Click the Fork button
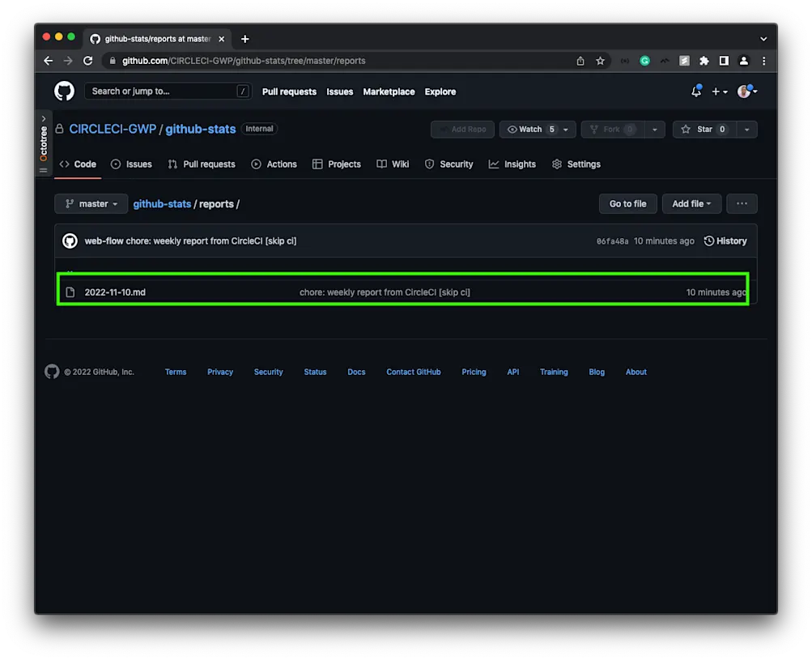Screen dimensions: 812x660 [x=613, y=129]
